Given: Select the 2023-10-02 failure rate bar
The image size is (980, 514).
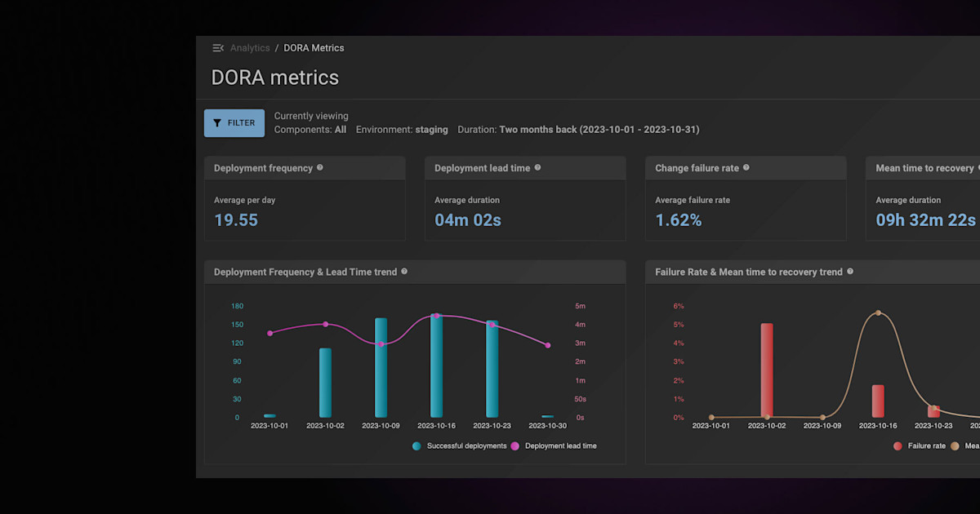Looking at the screenshot, I should tap(767, 370).
